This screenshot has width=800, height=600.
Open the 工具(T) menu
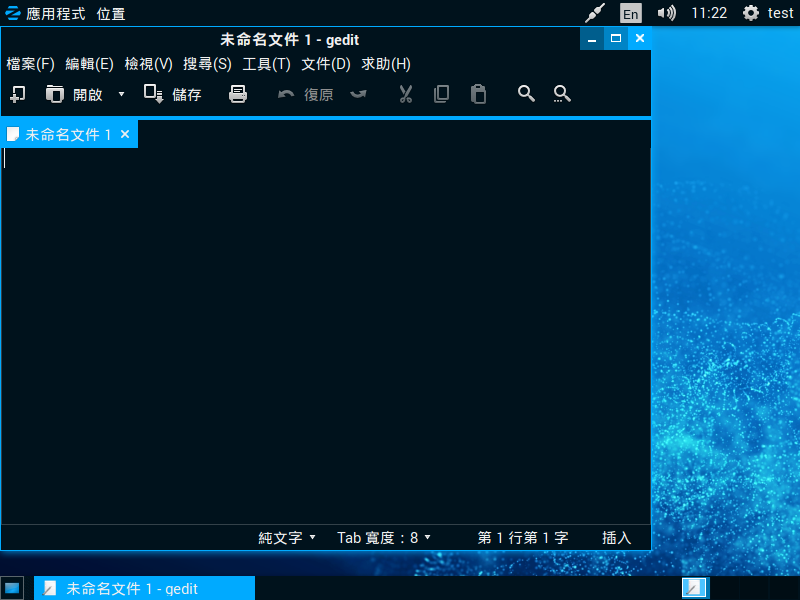click(x=266, y=64)
